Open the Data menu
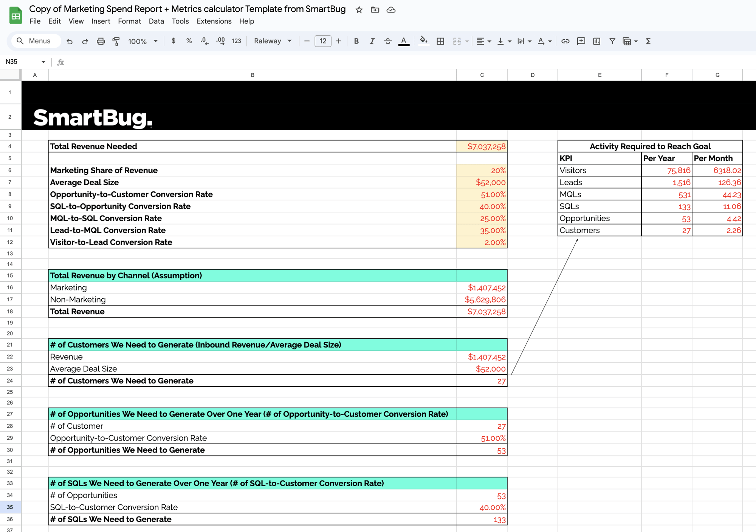 click(156, 21)
